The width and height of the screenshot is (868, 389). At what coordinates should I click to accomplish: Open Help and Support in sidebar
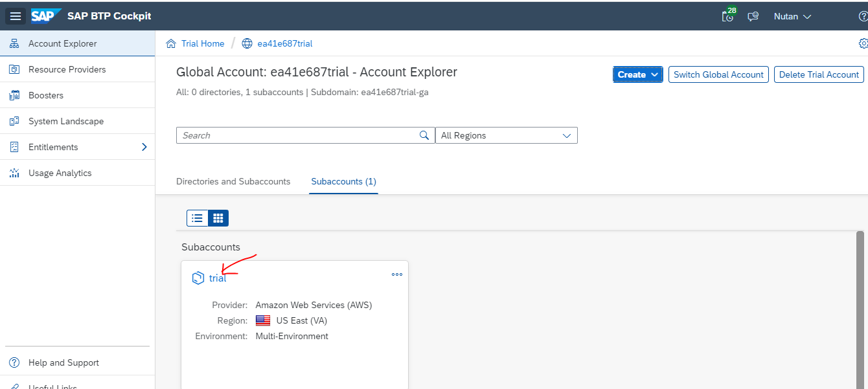tap(78, 362)
